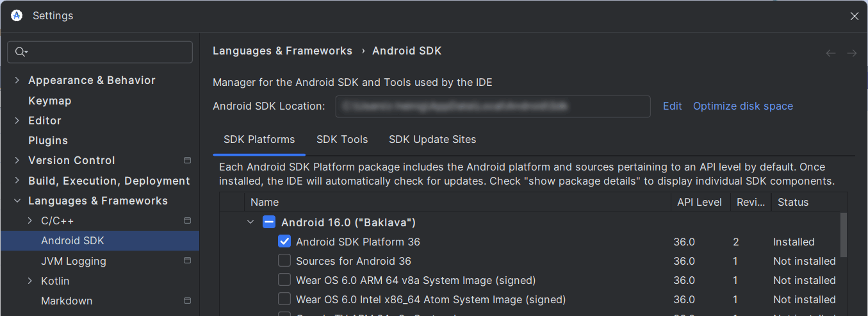Switch to SDK Update Sites tab
868x316 pixels.
tap(432, 139)
